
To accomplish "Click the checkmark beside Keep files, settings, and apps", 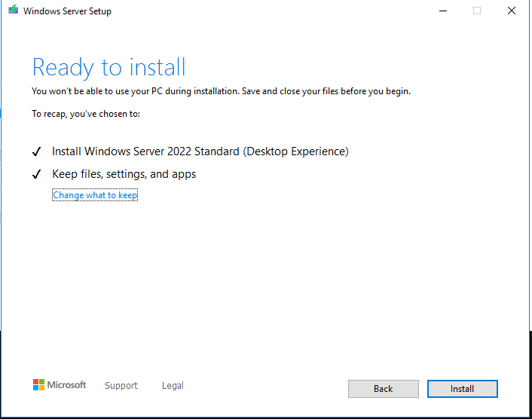I will point(36,175).
